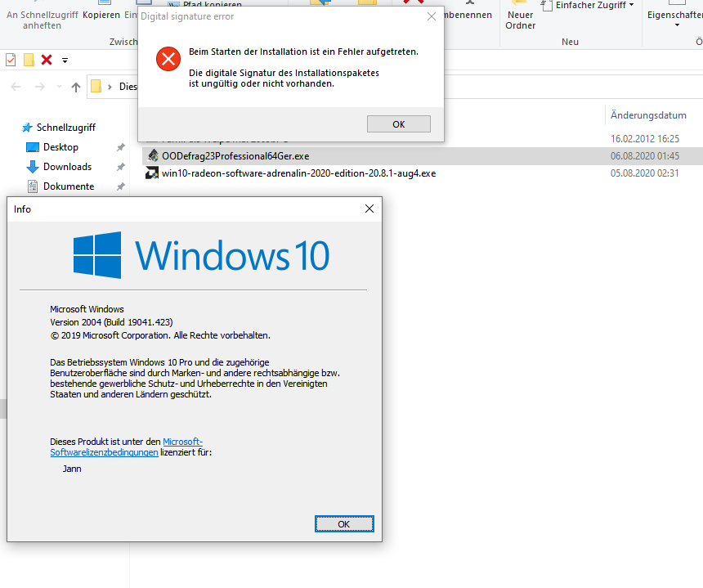Open Dokumente in the navigation pane
Viewport: 703px width, 588px height.
pyautogui.click(x=69, y=186)
